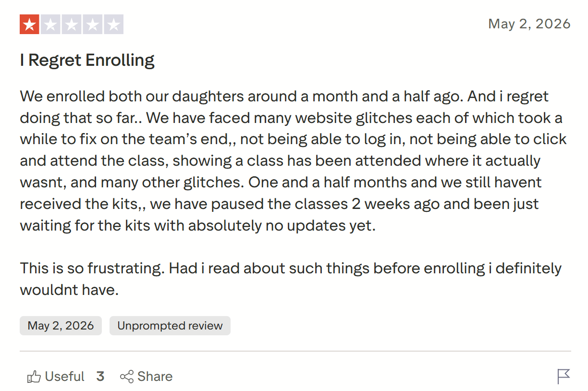Click the final words 'wouldnt have.'
Viewport: 588px width, 391px height.
point(69,290)
